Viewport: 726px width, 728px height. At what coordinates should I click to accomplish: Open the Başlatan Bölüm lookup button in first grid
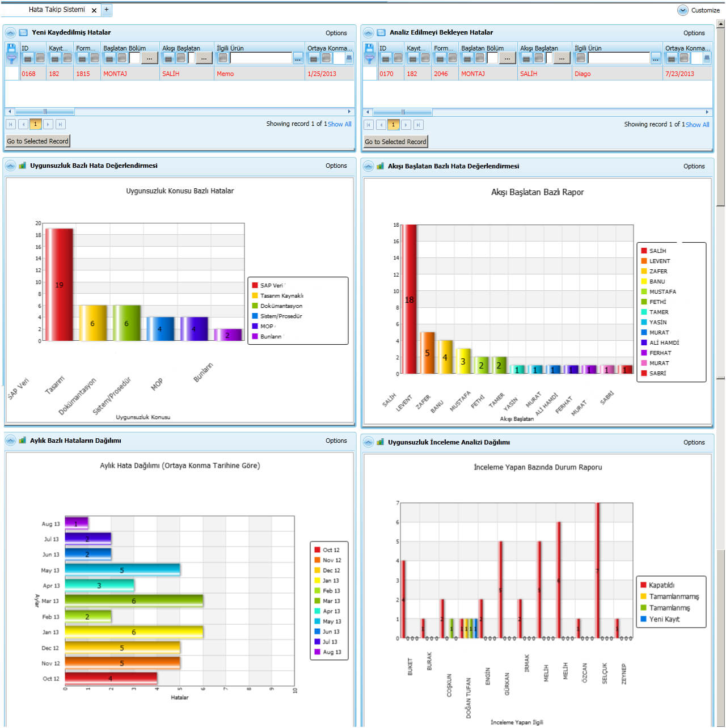(x=150, y=58)
